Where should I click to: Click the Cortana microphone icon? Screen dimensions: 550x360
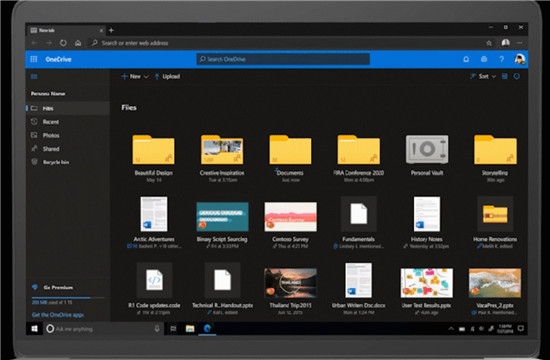tap(157, 329)
